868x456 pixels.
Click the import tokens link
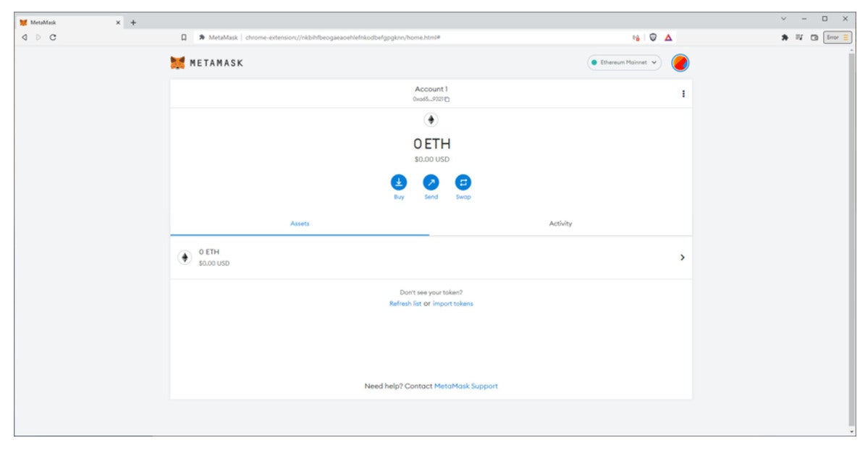tap(452, 304)
